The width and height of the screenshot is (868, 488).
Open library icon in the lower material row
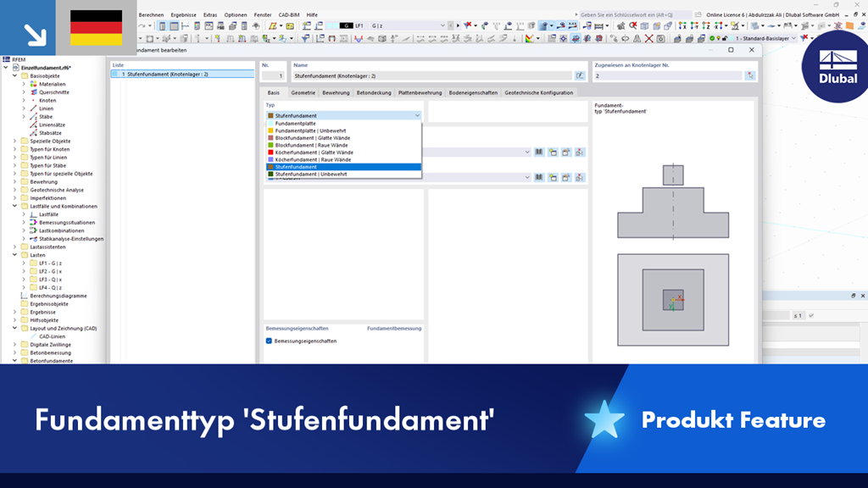click(x=538, y=178)
